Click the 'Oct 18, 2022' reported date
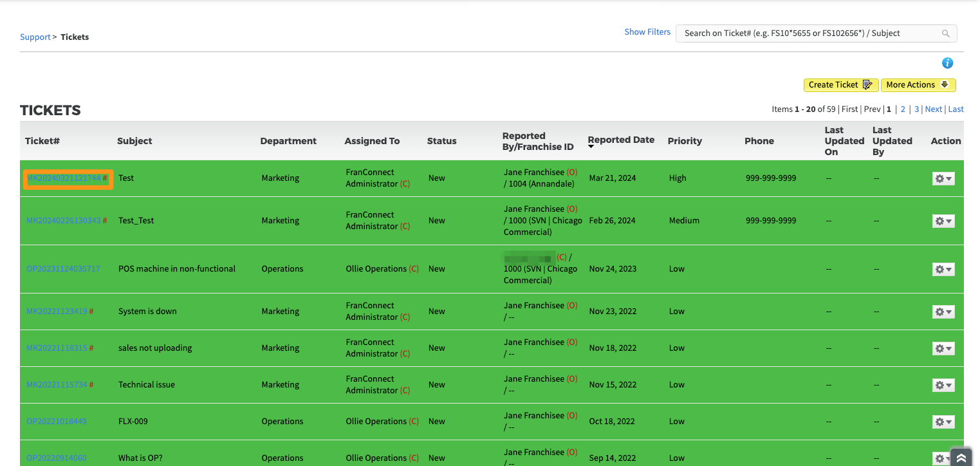Viewport: 980px width, 466px height. [x=612, y=422]
